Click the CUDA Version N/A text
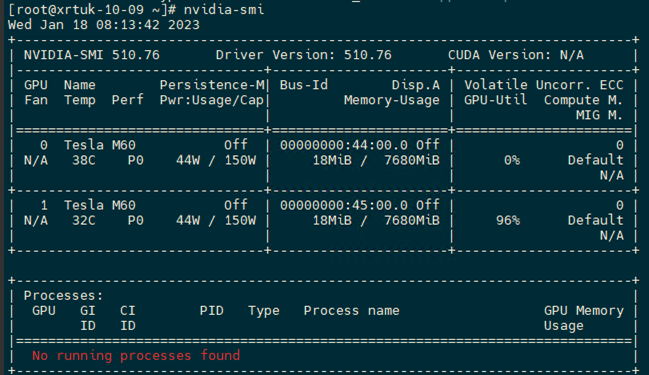Viewport: 649px width, 375px height. [516, 55]
